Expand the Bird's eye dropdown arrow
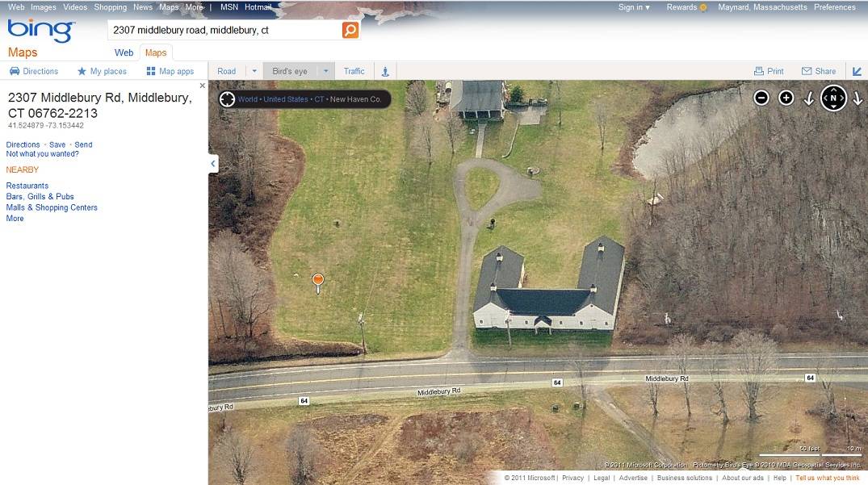This screenshot has height=485, width=868. tap(326, 71)
